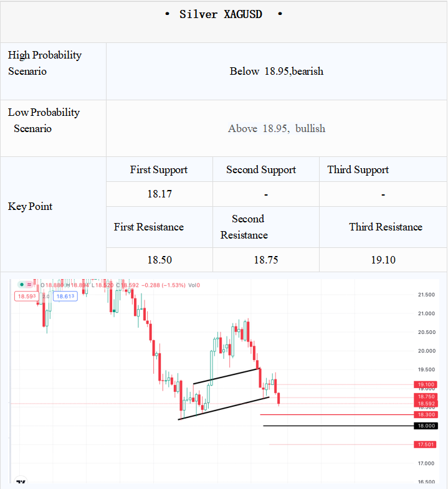Select the 17.501 red price label

(x=425, y=444)
